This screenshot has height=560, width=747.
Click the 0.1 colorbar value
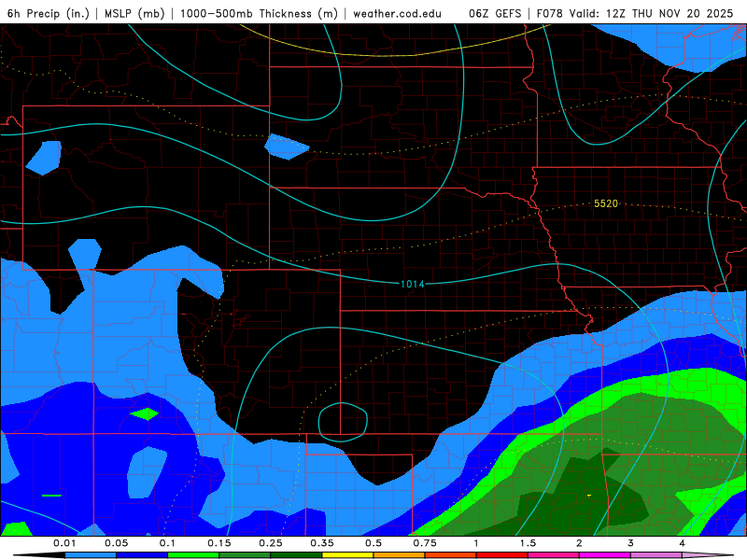pos(167,543)
